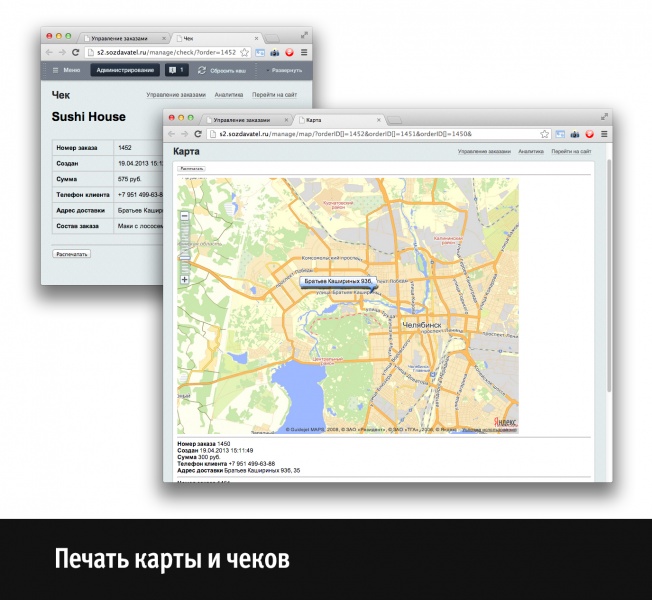Bookmark the map page with star icon
The image size is (652, 600).
pyautogui.click(x=545, y=134)
